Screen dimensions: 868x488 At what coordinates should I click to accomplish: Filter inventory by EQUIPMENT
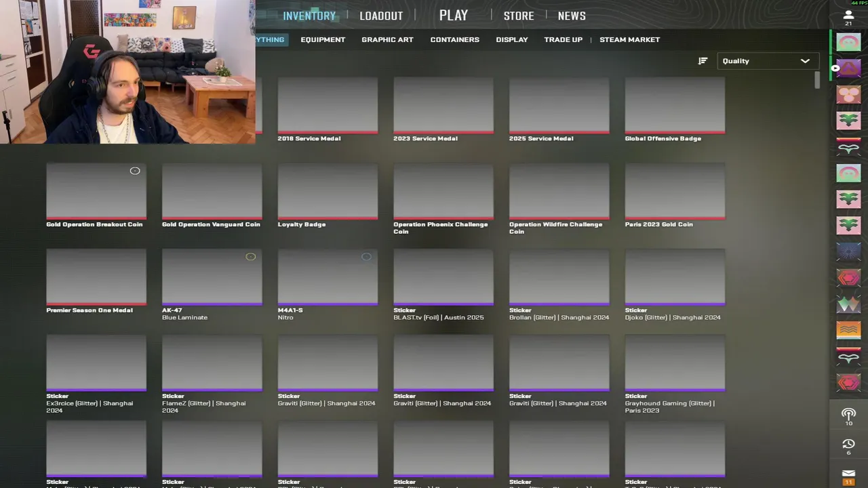pyautogui.click(x=323, y=39)
